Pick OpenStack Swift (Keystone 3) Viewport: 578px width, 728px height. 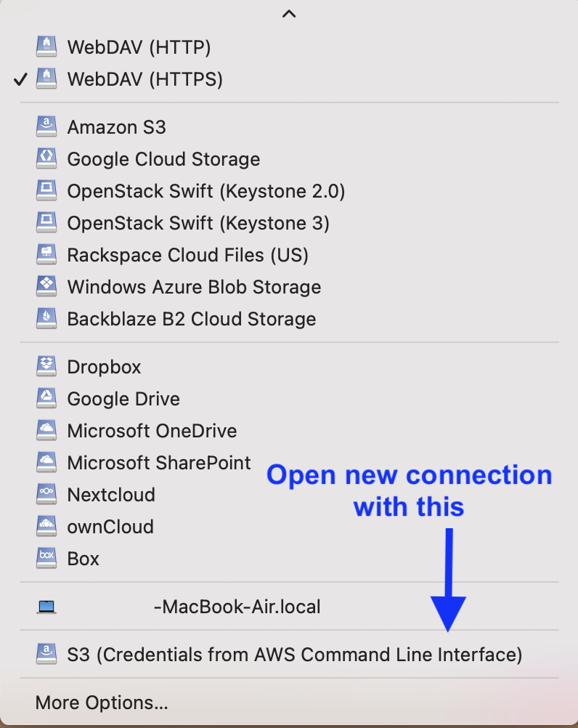198,223
